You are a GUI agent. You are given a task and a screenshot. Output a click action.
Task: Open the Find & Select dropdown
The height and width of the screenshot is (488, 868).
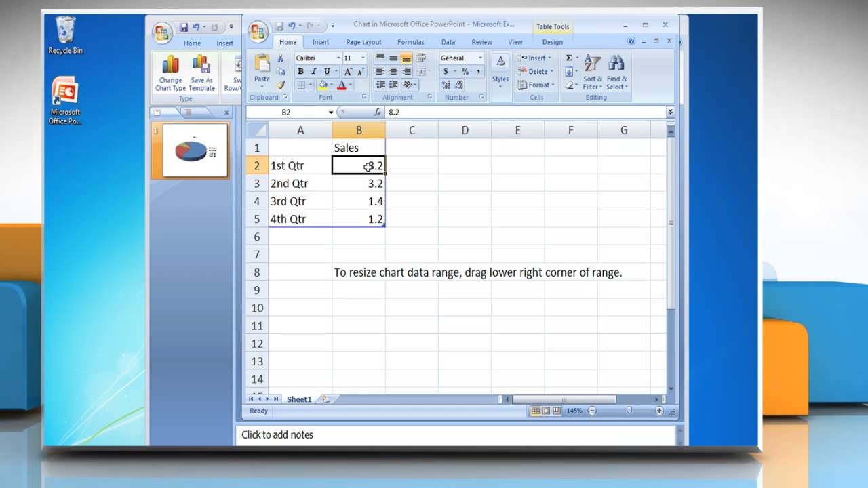(616, 72)
